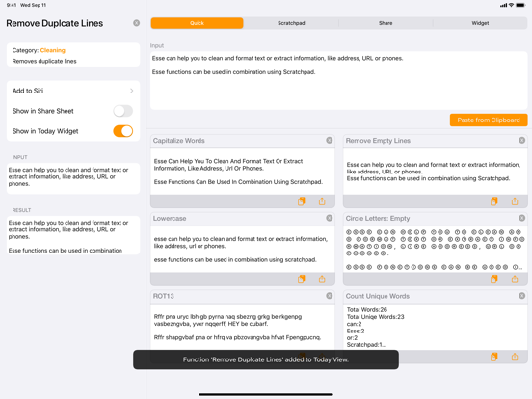Click Paste from Clipboard button
This screenshot has height=399, width=532.
[489, 120]
